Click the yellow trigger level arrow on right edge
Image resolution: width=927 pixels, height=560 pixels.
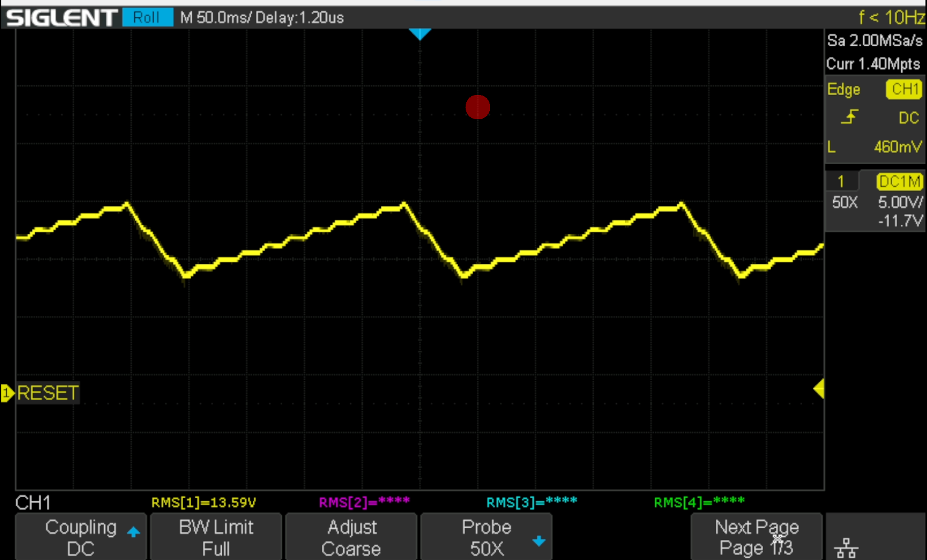818,389
